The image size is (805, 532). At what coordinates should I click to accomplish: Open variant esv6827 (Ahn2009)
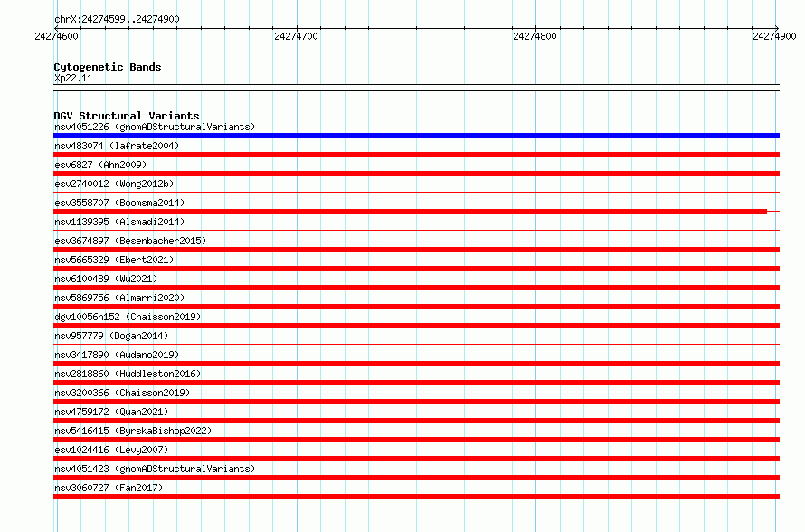coord(100,165)
